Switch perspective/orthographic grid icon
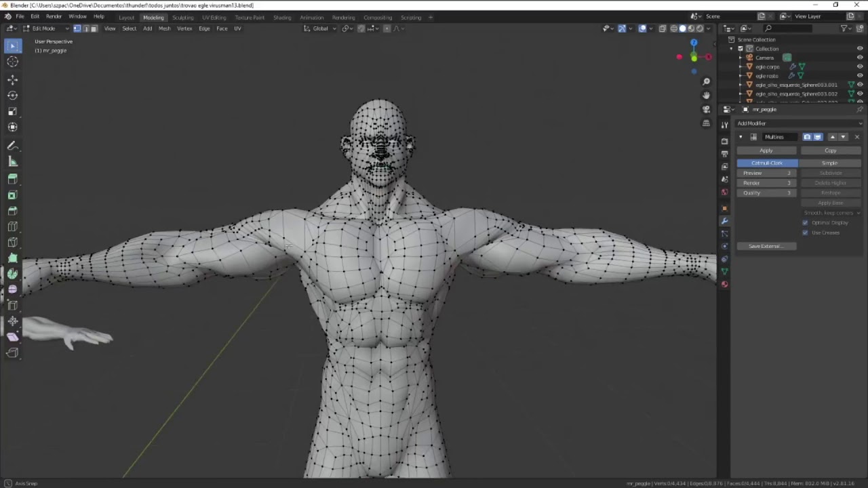868x488 pixels. pos(706,123)
